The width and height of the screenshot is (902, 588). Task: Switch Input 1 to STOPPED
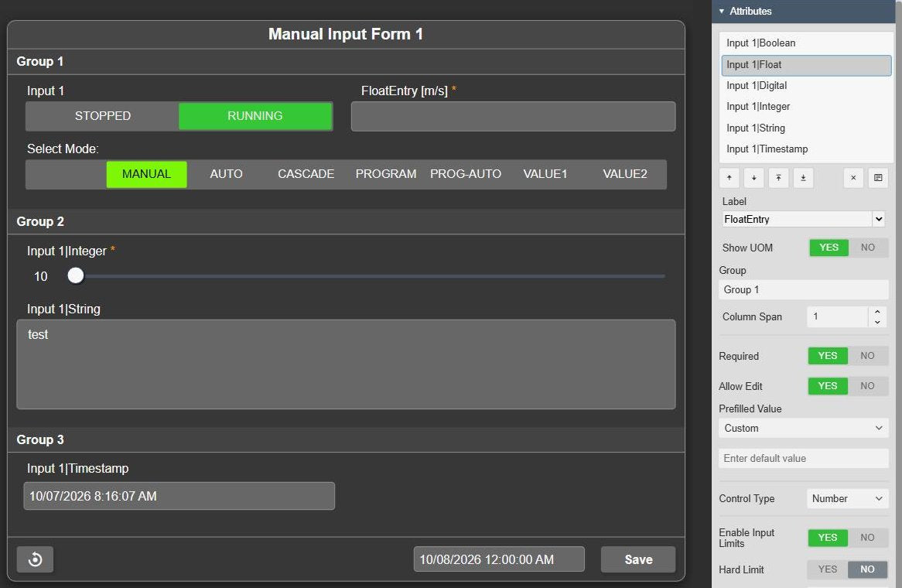pyautogui.click(x=102, y=116)
